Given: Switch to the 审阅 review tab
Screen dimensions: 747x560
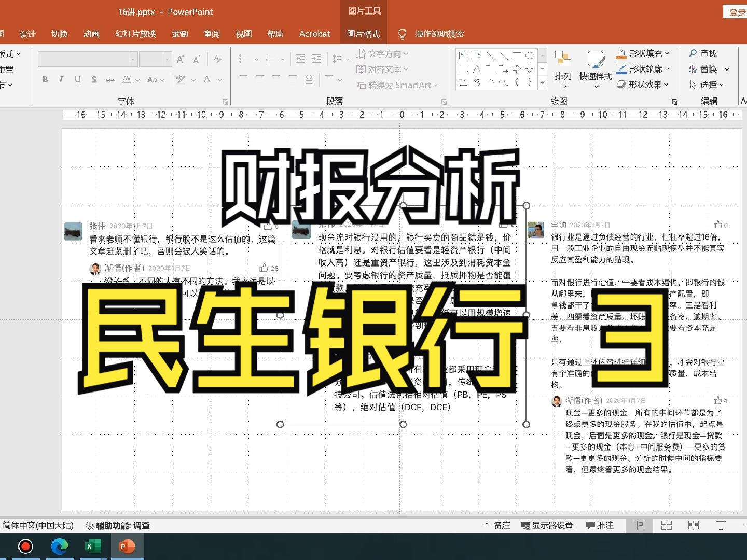Looking at the screenshot, I should pos(212,34).
